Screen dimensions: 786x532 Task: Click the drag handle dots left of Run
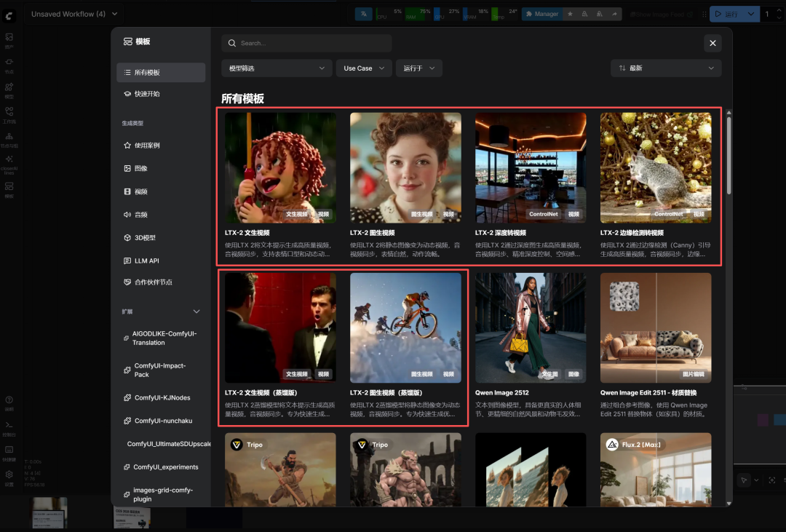(x=704, y=15)
